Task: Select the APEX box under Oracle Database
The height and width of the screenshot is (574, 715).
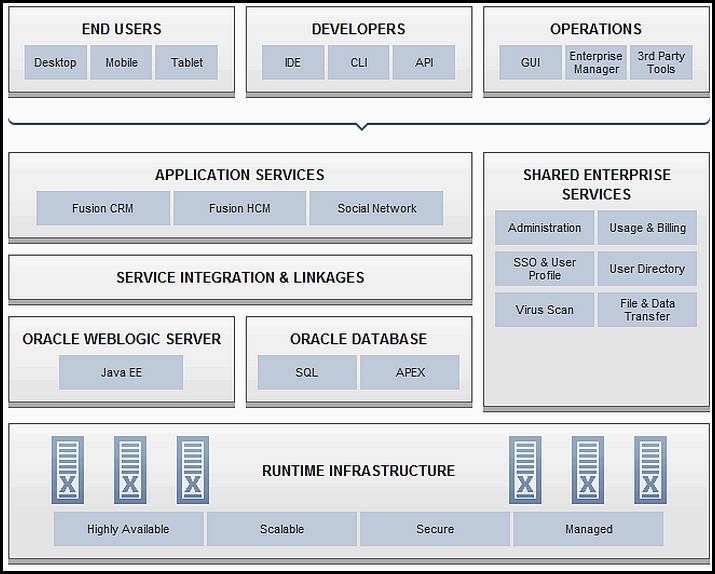Action: pyautogui.click(x=410, y=372)
